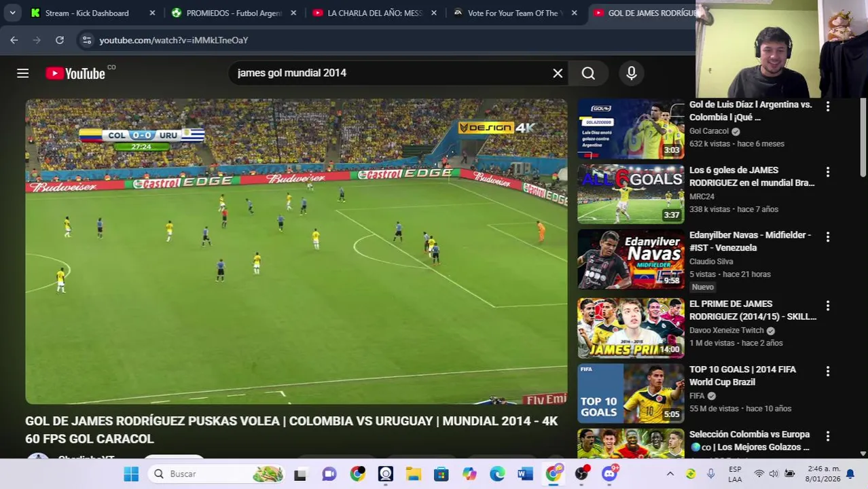868x489 pixels.
Task: Open Copilot from the taskbar
Action: pos(469,474)
